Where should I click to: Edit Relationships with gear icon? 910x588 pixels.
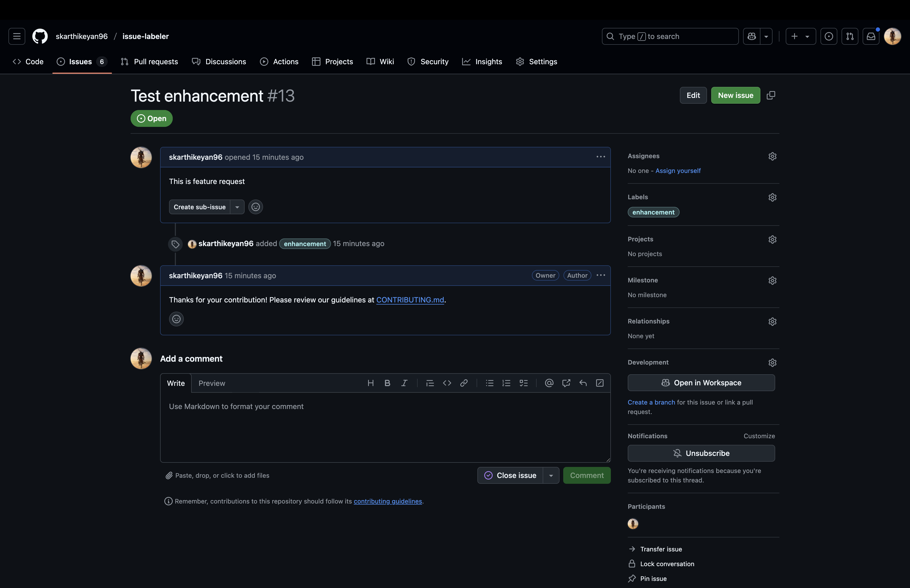click(x=772, y=321)
